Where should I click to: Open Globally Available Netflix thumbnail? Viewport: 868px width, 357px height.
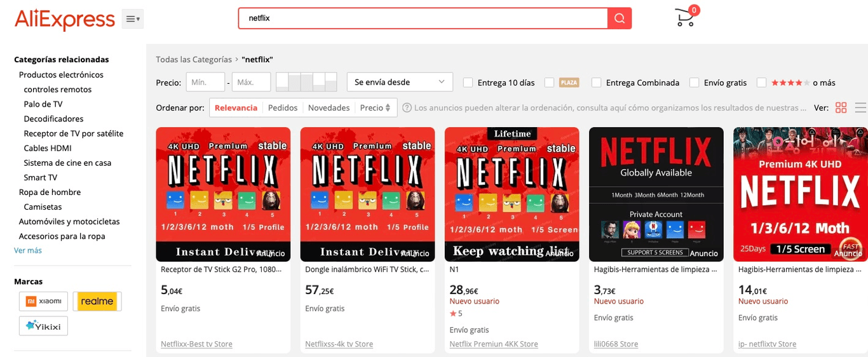coord(656,194)
